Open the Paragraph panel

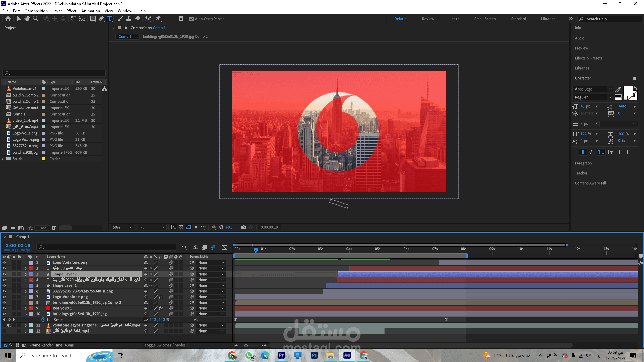point(583,163)
